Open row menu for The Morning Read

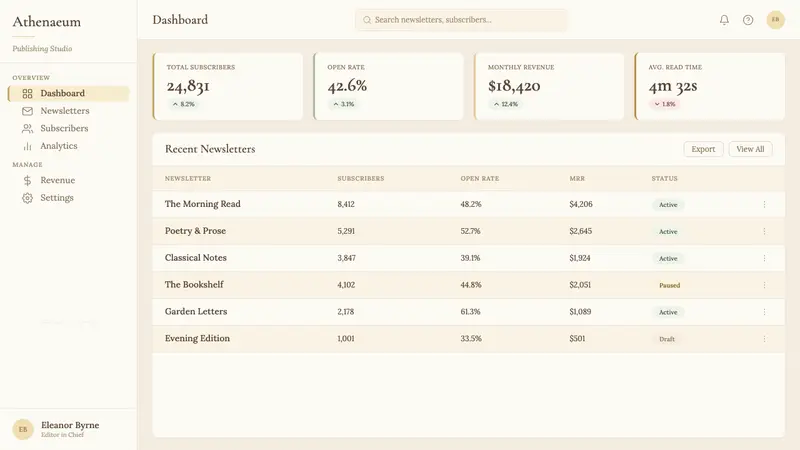tap(764, 204)
